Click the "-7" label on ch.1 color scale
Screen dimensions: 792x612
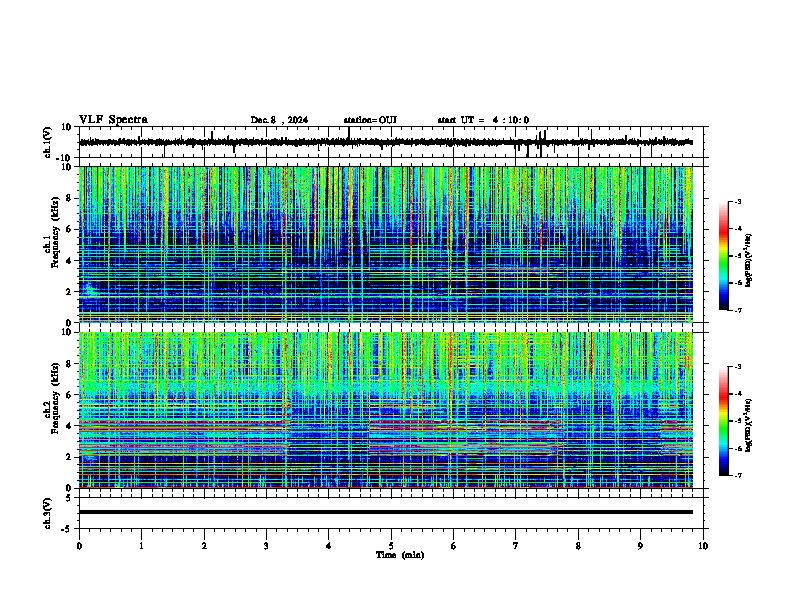(x=738, y=310)
